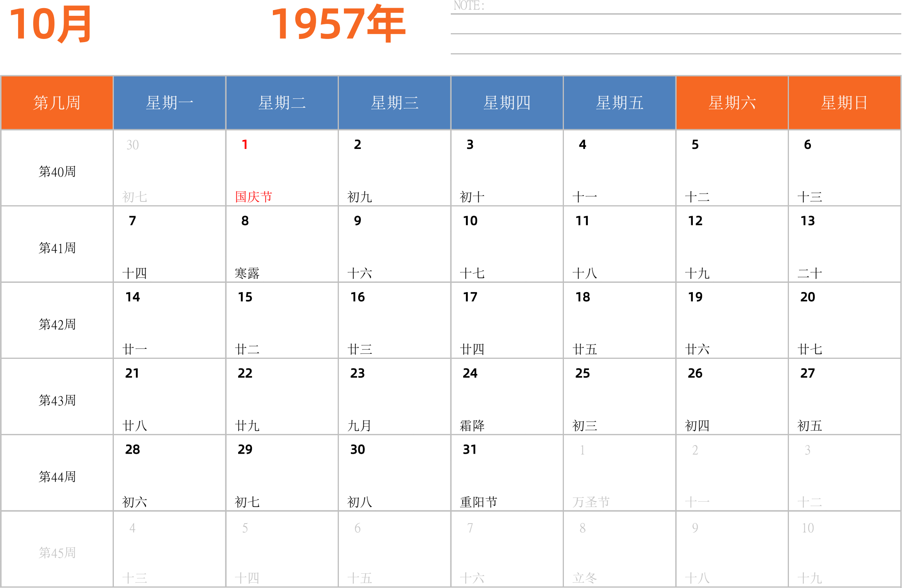
Task: Click the October 1 National Day cell
Action: pos(282,168)
